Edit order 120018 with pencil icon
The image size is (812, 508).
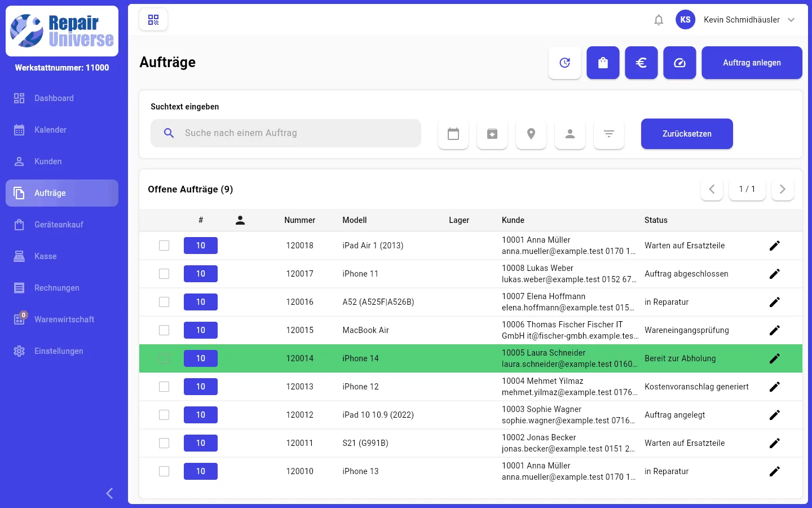(775, 246)
